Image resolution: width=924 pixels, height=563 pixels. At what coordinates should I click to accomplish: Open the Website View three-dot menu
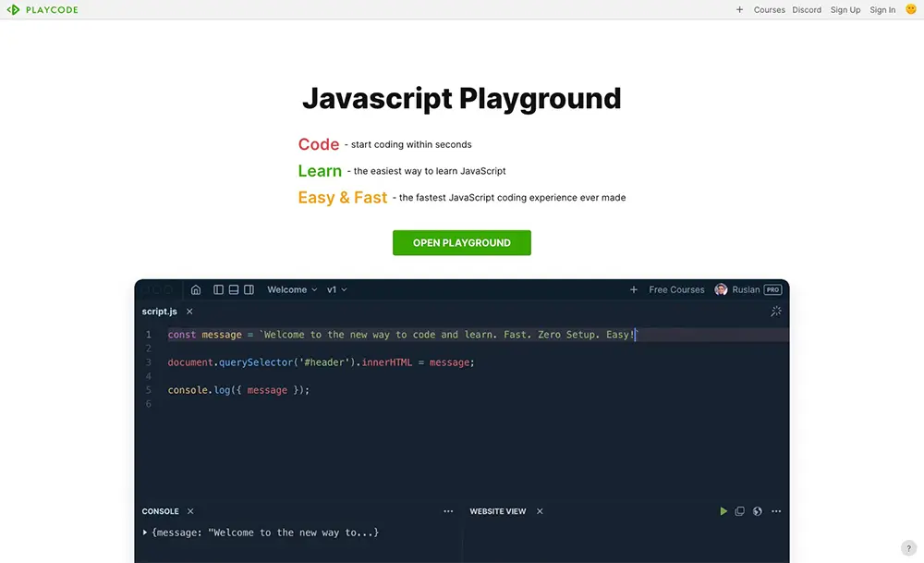coord(776,511)
